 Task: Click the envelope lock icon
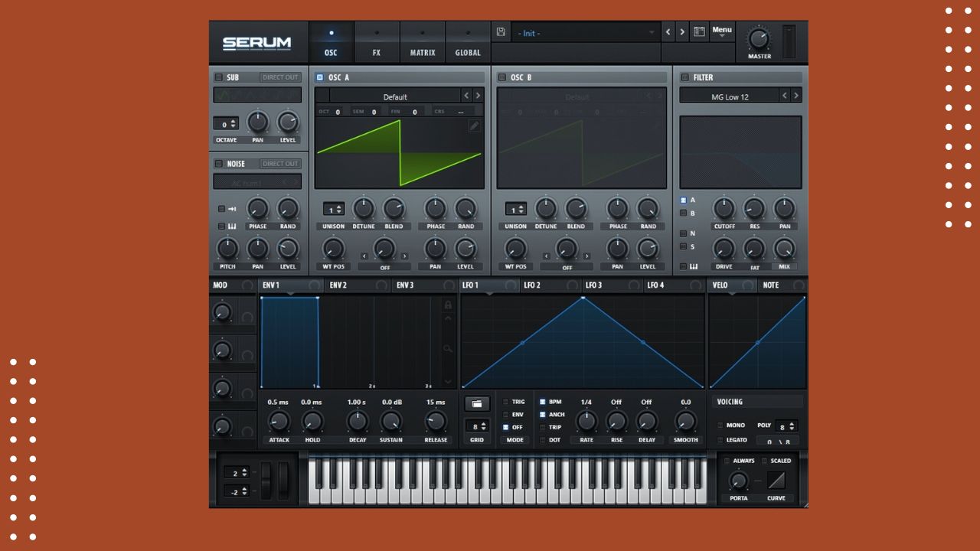click(x=448, y=305)
